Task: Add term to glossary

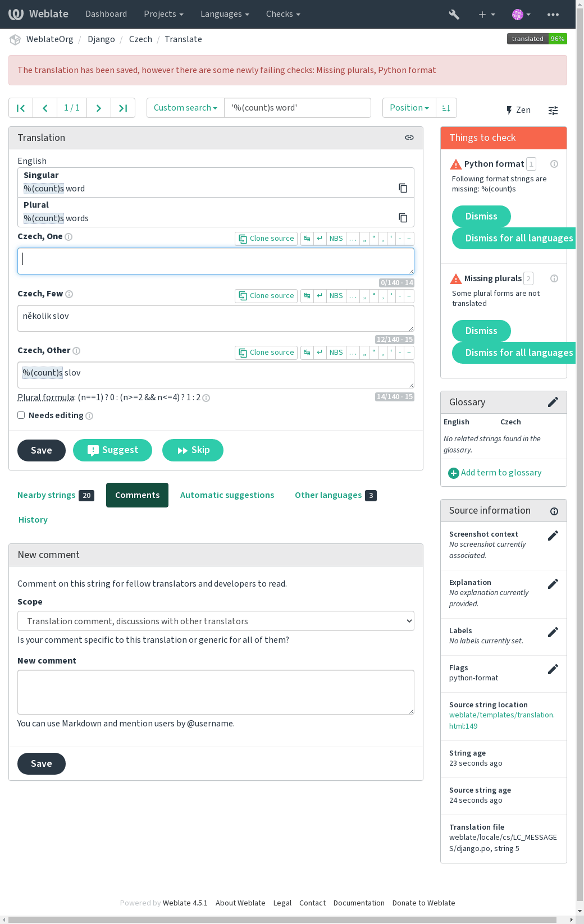Action: (x=495, y=473)
